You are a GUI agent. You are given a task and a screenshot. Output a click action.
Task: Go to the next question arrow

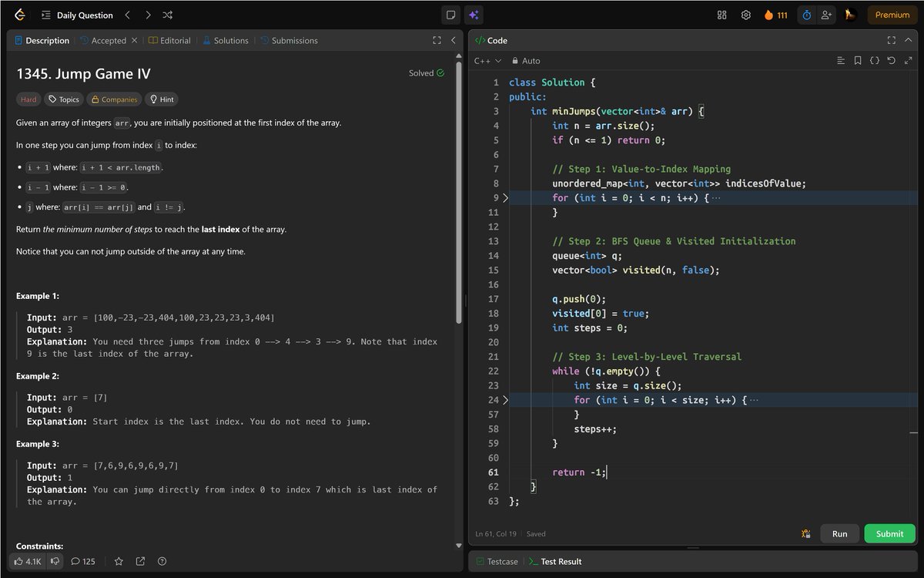click(x=148, y=15)
